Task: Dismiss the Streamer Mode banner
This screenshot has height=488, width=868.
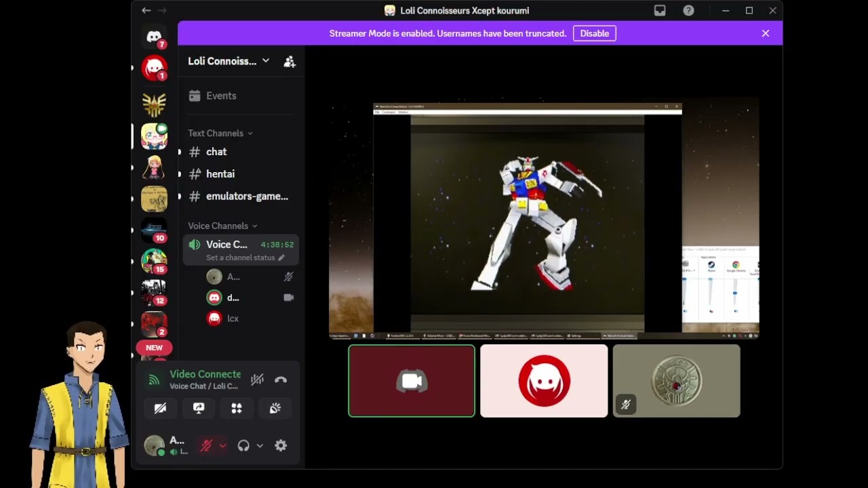Action: pos(766,33)
